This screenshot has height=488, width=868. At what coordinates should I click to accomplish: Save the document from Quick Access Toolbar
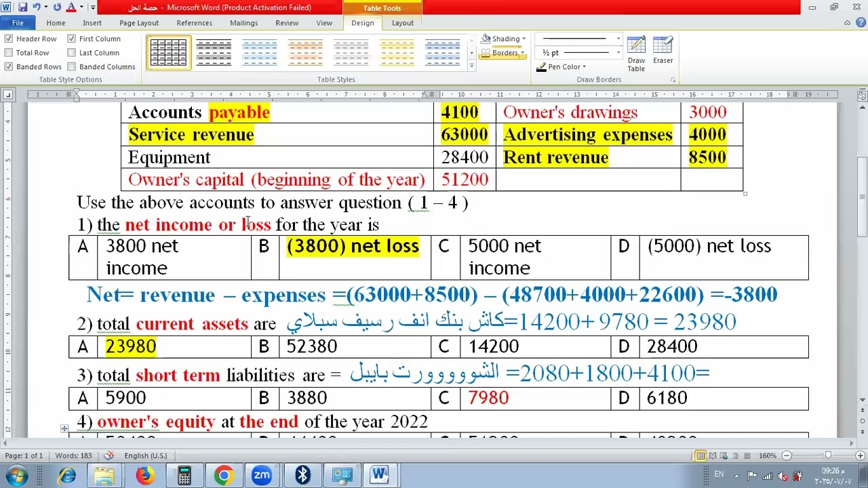coord(22,7)
